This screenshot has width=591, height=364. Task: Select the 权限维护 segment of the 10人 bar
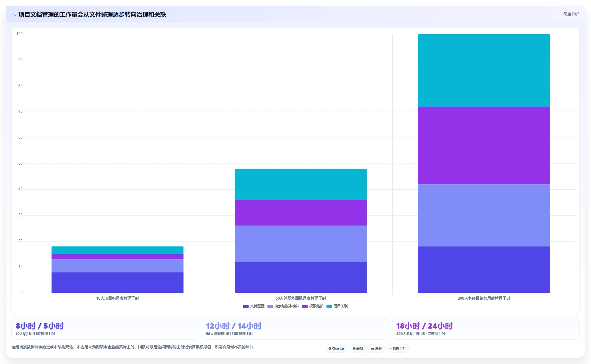[x=117, y=257]
